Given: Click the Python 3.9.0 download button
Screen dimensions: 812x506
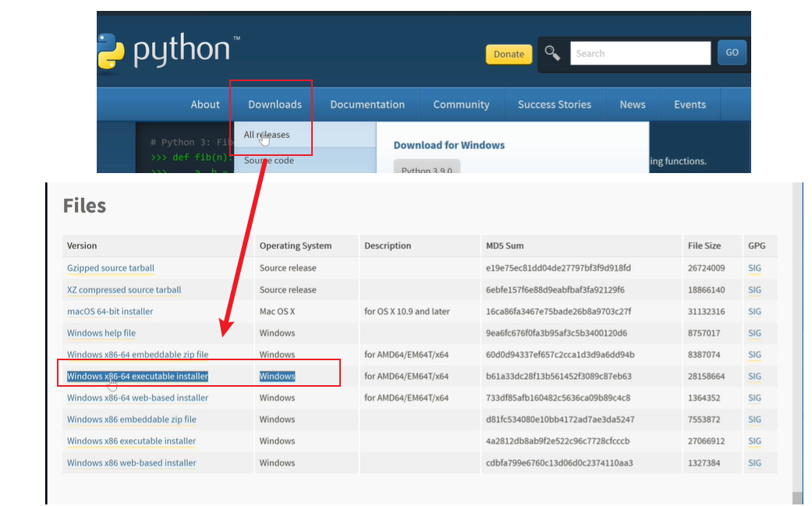Looking at the screenshot, I should pos(427,168).
